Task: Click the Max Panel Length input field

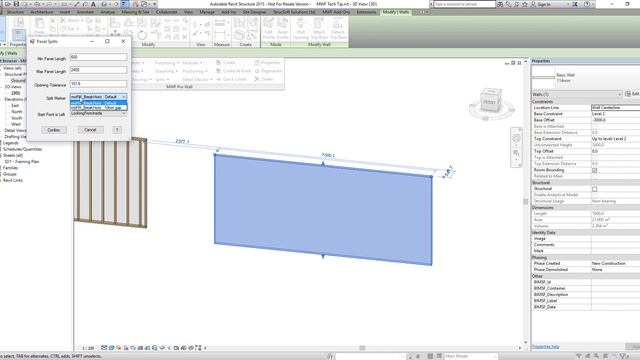Action: 98,70
